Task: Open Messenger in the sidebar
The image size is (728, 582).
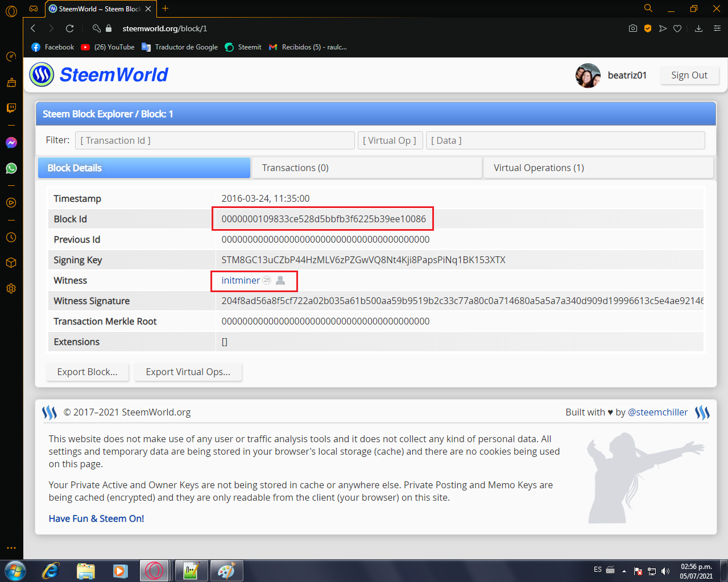Action: coord(11,143)
